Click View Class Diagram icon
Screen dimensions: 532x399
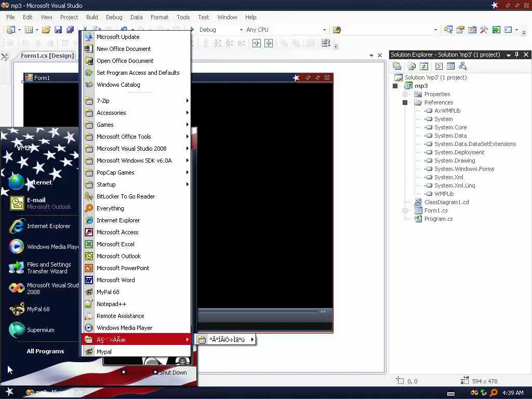click(462, 66)
